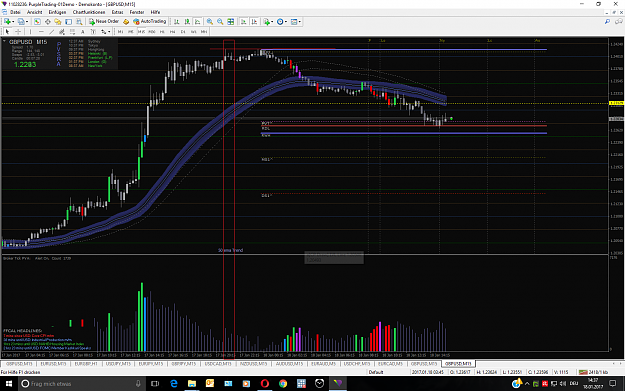Open the Data Window icon
This screenshot has width=625, height=391.
[47, 22]
